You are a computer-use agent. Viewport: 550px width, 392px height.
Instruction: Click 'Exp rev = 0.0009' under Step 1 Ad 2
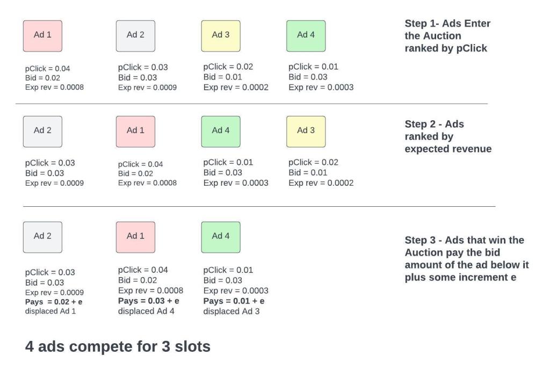(x=147, y=88)
